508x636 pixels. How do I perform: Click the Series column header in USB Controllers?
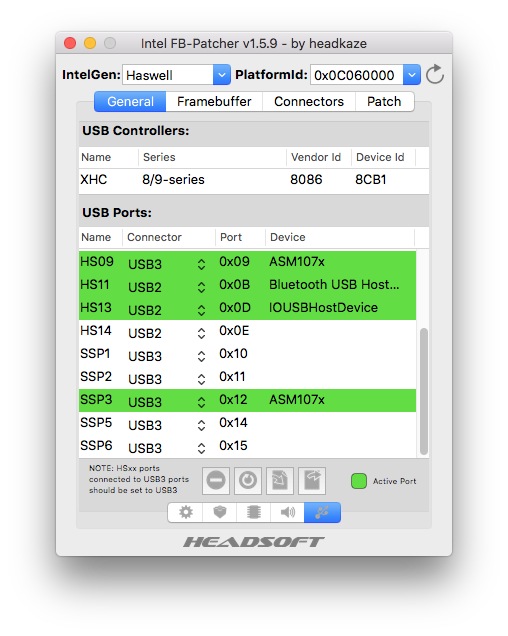[213, 157]
